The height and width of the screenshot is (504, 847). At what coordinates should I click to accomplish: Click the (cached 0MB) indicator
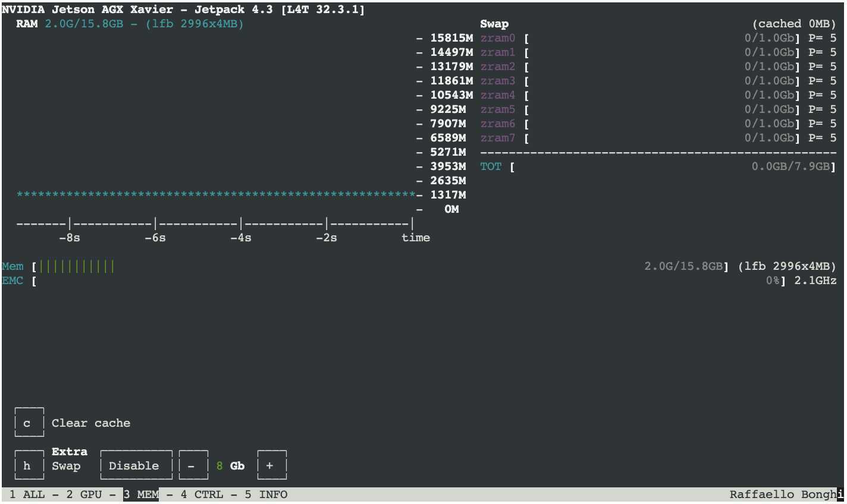pyautogui.click(x=794, y=24)
